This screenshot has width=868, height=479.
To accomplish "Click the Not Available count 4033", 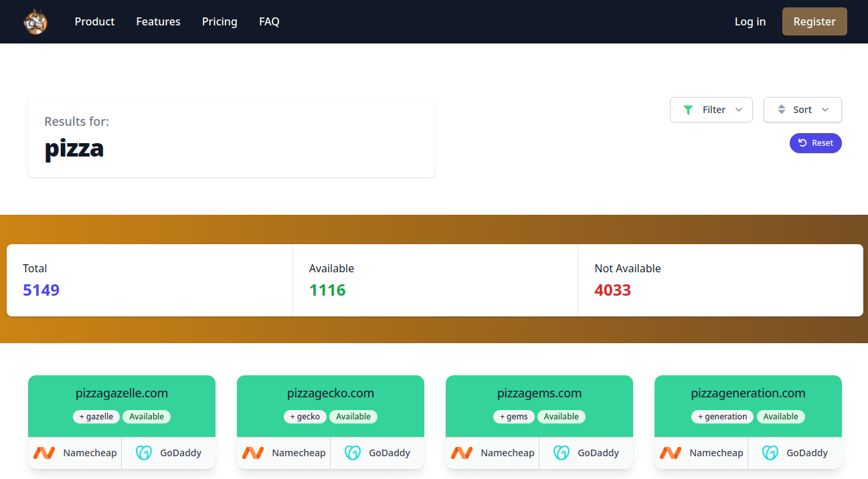I will point(613,290).
